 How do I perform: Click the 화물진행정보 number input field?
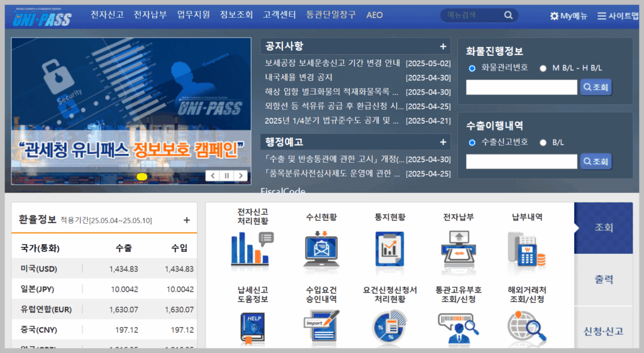[x=521, y=87]
